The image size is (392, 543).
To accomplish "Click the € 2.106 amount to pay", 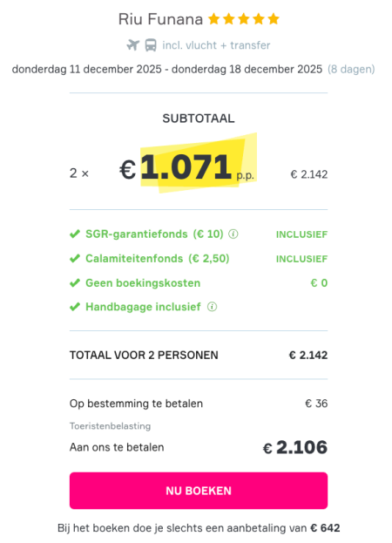I will tap(295, 447).
